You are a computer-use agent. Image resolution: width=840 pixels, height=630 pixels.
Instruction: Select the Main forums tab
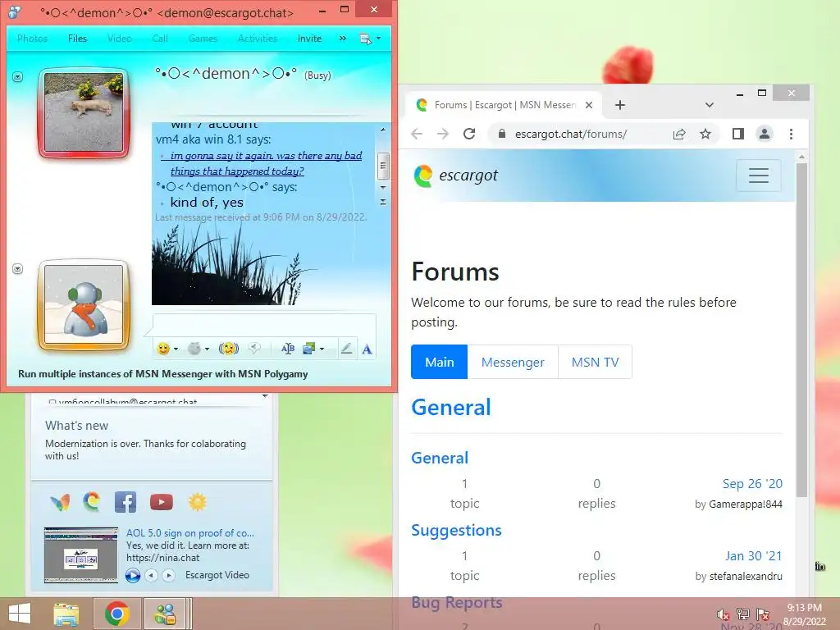coord(440,362)
